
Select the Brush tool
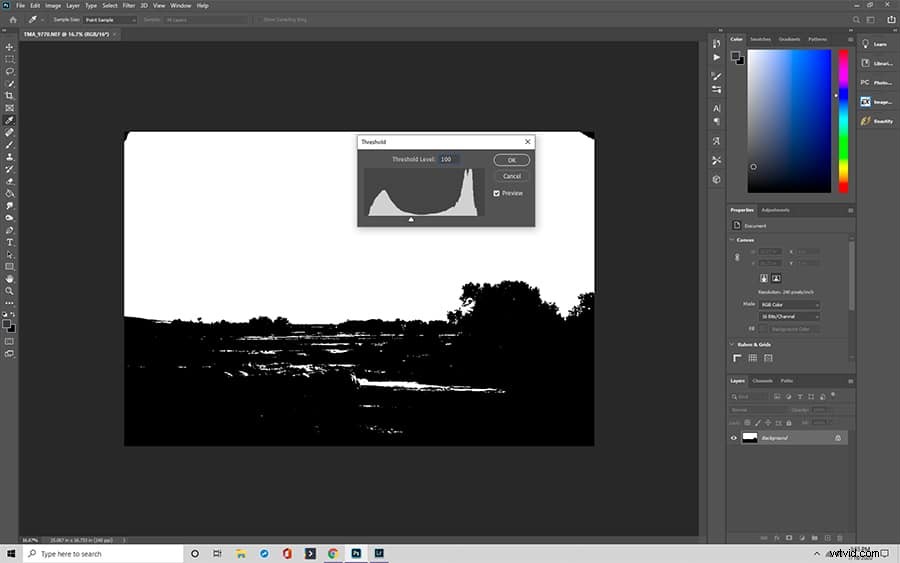tap(9, 145)
